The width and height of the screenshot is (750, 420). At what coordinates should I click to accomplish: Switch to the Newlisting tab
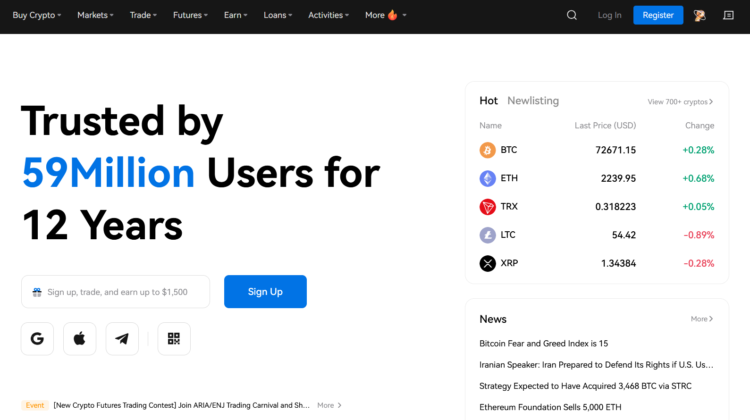[533, 101]
